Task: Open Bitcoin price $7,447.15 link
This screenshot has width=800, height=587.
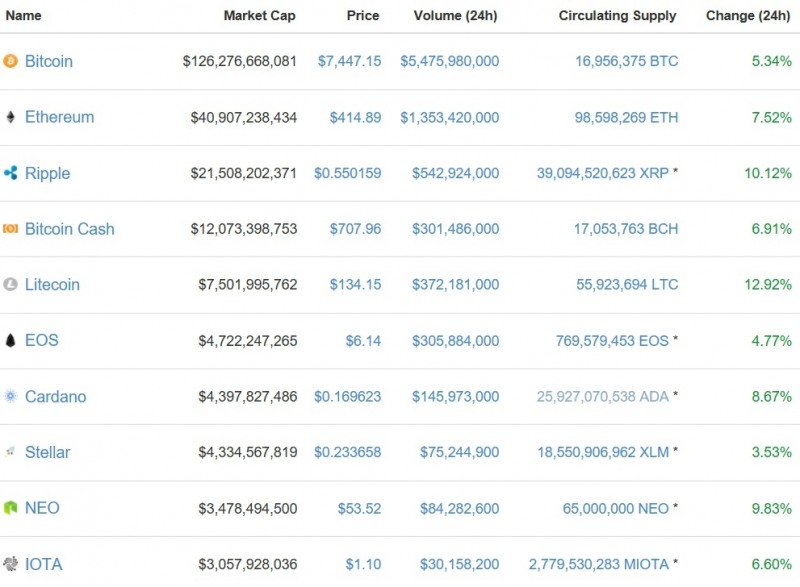Action: click(x=349, y=61)
